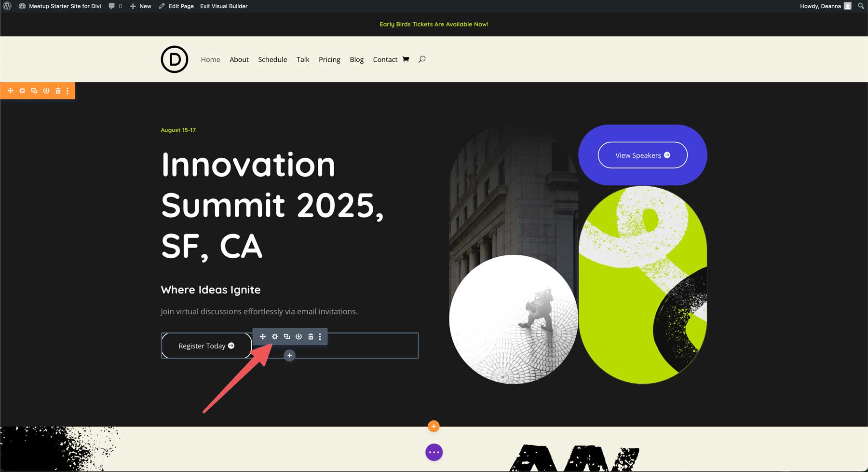This screenshot has height=472, width=868.
Task: Switch to the Schedule navigation tab
Action: [x=272, y=59]
